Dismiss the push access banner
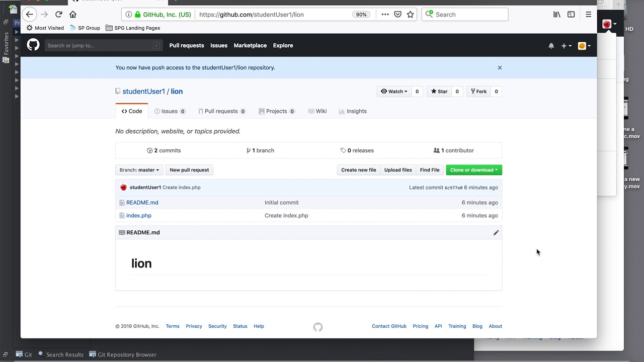This screenshot has width=644, height=362. pos(500,67)
